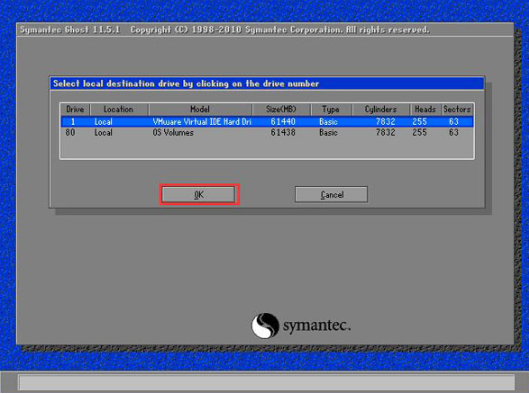Click the Symantec Ghost 11.5.1 title bar
This screenshot has height=394, width=529.
point(265,30)
